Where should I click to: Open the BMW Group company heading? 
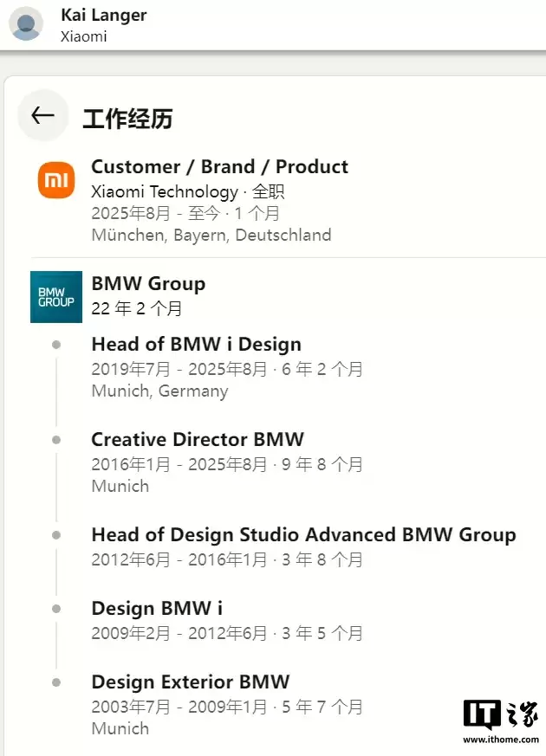click(148, 283)
